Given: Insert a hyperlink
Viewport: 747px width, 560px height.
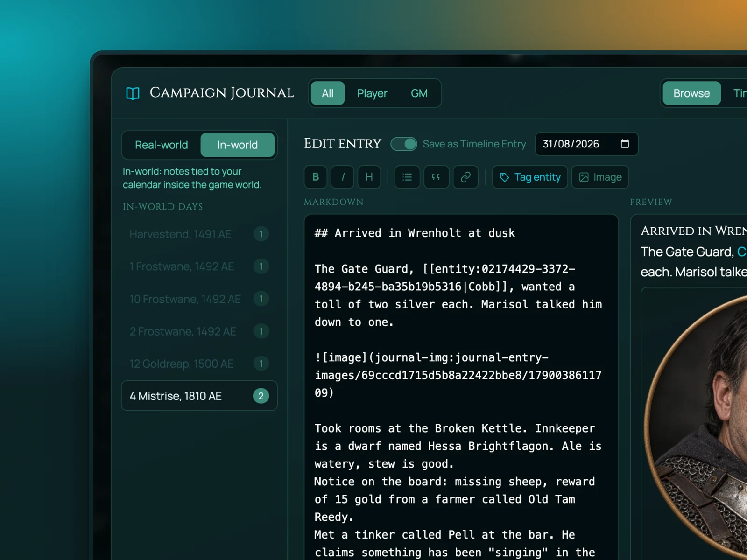Looking at the screenshot, I should (465, 177).
